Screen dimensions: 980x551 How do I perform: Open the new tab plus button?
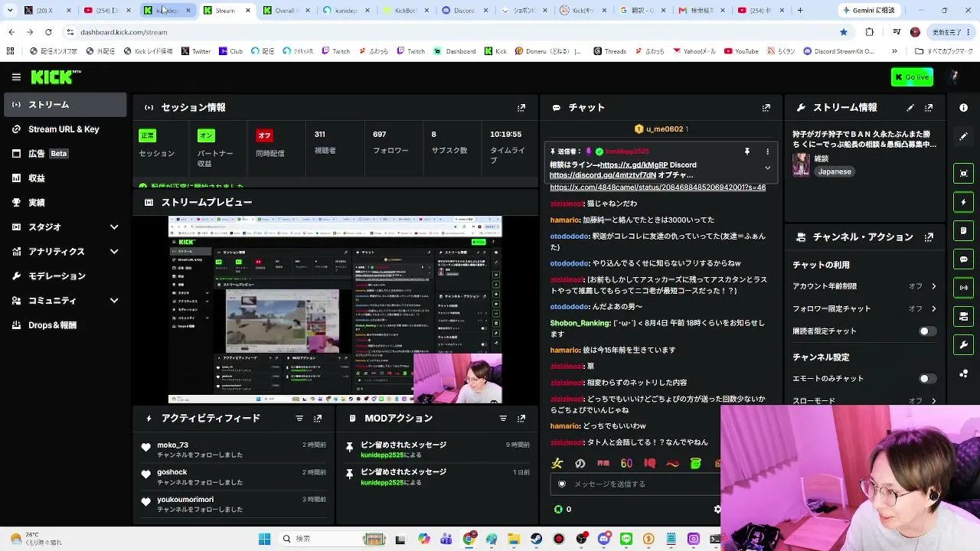(800, 11)
